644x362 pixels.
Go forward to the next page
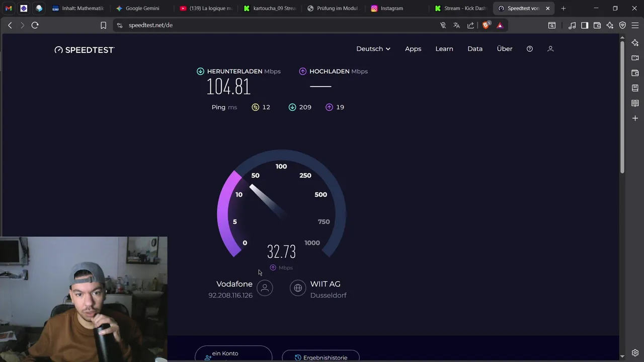coord(22,25)
